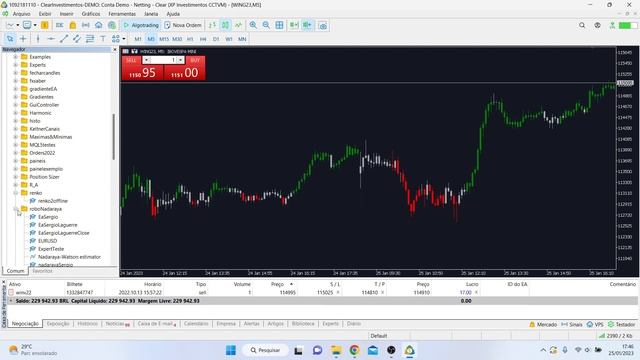This screenshot has width=640, height=360.
Task: Click the Mercado link in toolbox
Action: click(x=543, y=324)
